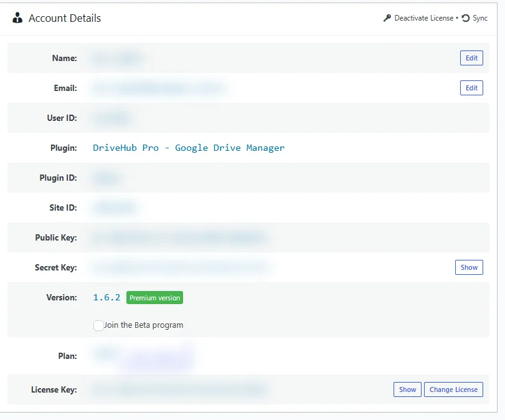The height and width of the screenshot is (420, 505).
Task: Click the blurred User ID value
Action: [x=113, y=118]
